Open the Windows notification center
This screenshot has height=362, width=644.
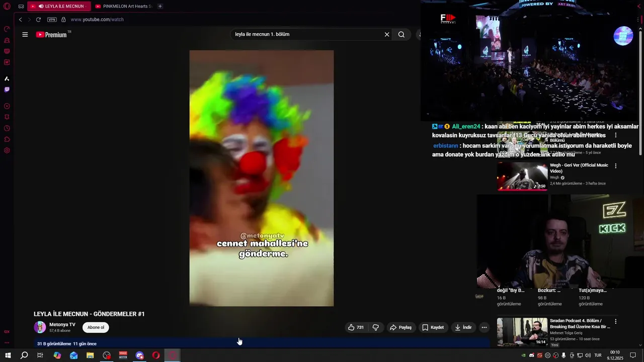point(633,355)
